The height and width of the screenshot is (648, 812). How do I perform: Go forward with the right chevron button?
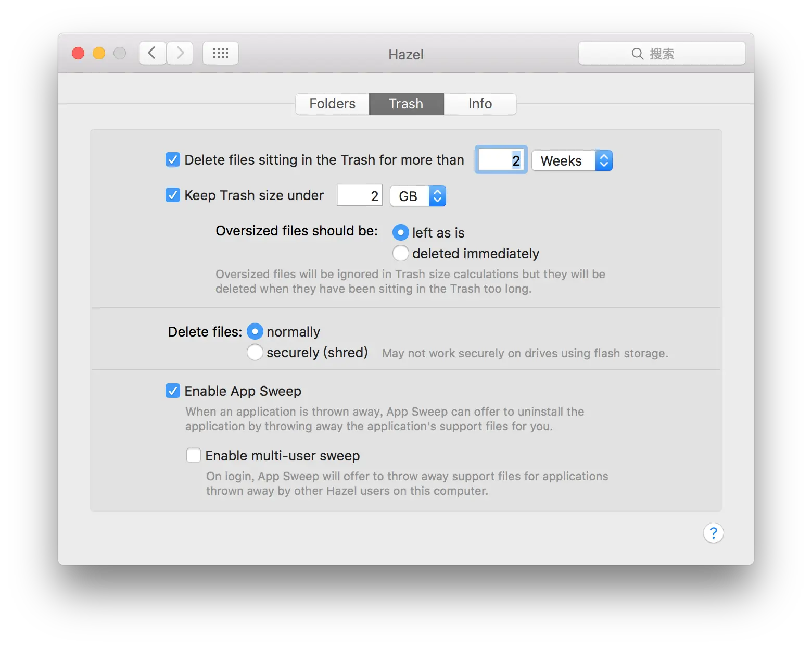(180, 53)
